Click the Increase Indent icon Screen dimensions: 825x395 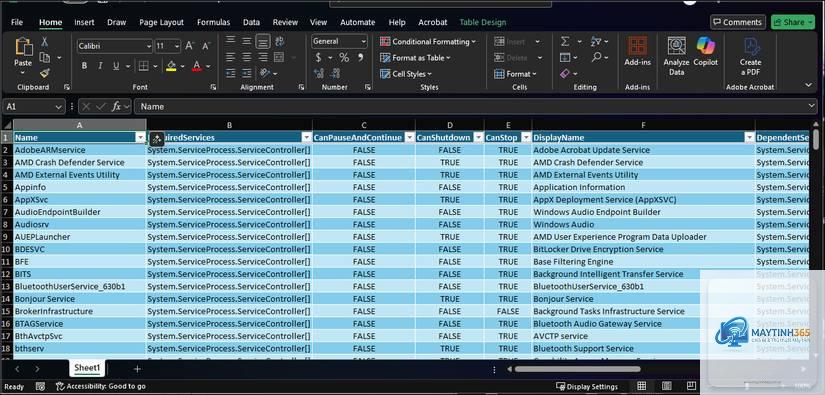click(x=247, y=74)
